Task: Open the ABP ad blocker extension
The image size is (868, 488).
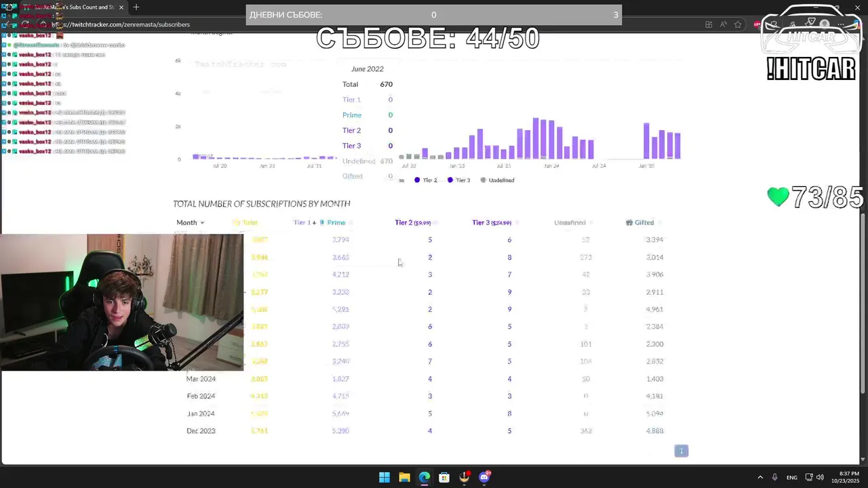Action: coord(757,24)
